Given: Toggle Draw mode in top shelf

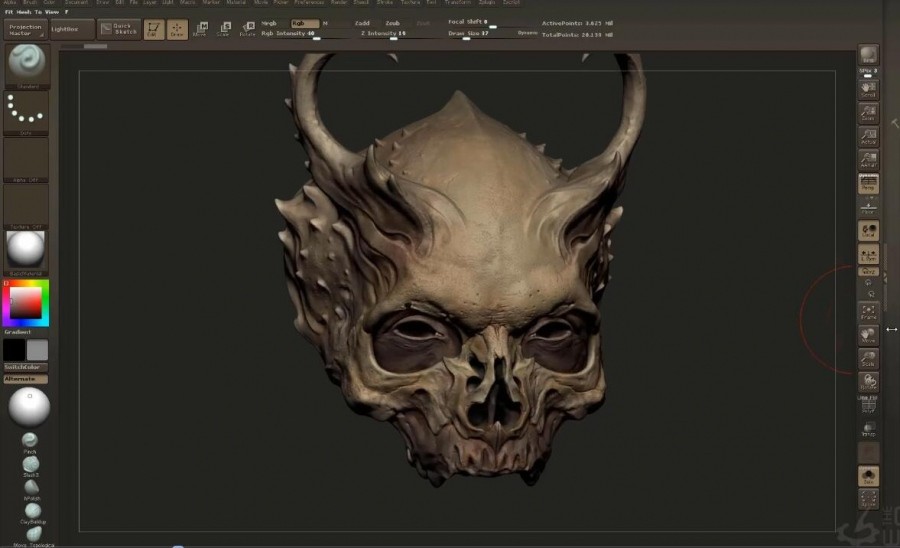Looking at the screenshot, I should click(177, 29).
